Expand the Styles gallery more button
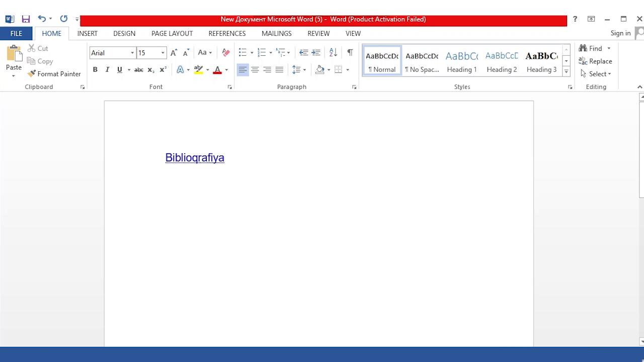 566,72
